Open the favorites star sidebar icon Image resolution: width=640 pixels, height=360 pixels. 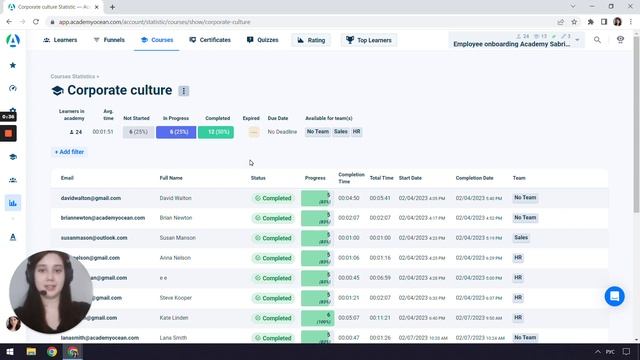pyautogui.click(x=13, y=65)
